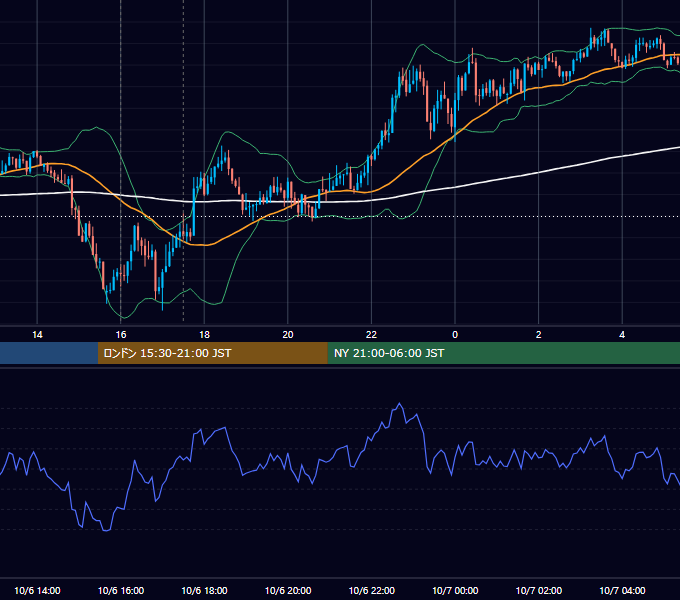Click the 10/6 16:00 time label
Image resolution: width=680 pixels, height=600 pixels.
(x=121, y=590)
